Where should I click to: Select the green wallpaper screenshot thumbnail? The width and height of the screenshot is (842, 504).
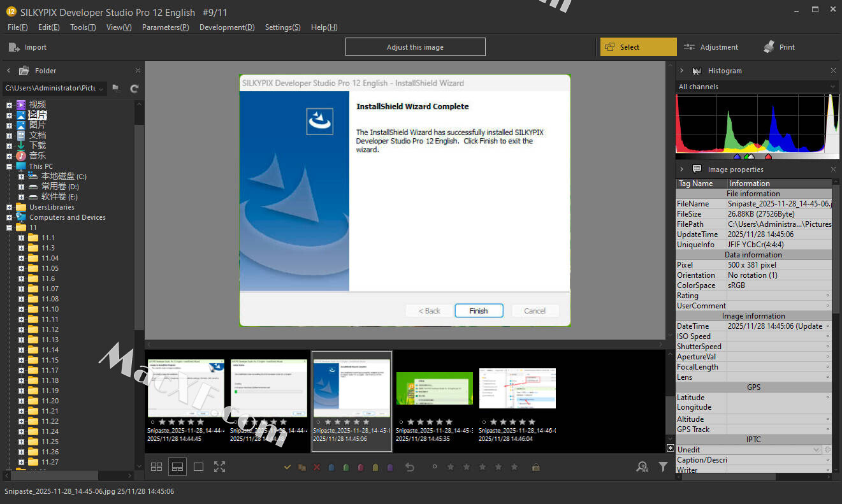pyautogui.click(x=434, y=388)
